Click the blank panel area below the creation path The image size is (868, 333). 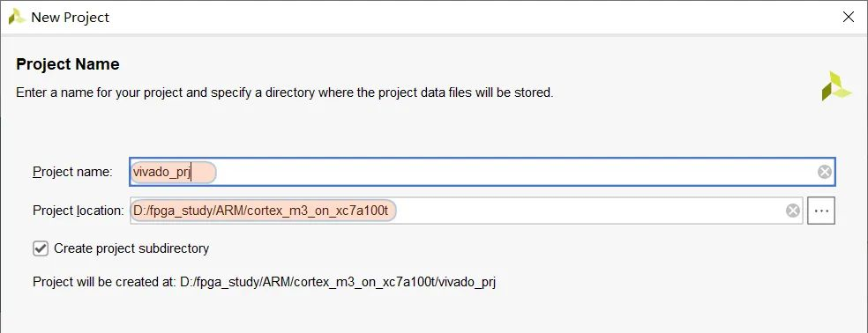pos(434,313)
